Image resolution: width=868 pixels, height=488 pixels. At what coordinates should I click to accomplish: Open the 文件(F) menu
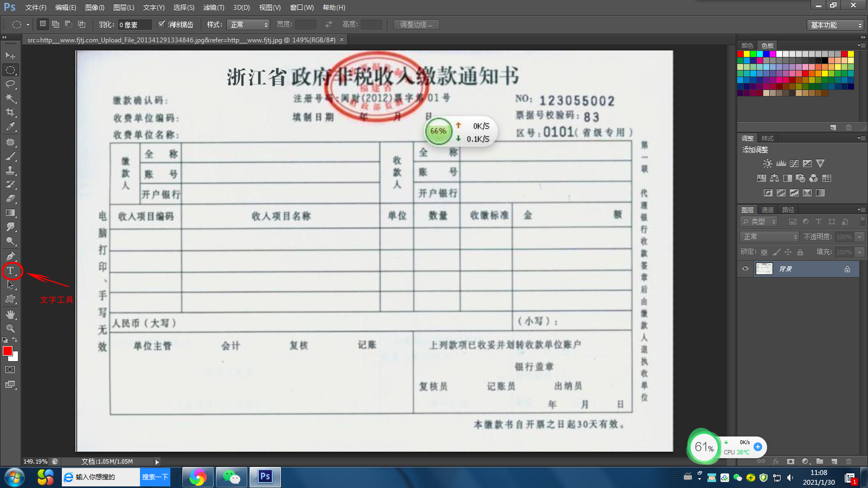(x=36, y=8)
